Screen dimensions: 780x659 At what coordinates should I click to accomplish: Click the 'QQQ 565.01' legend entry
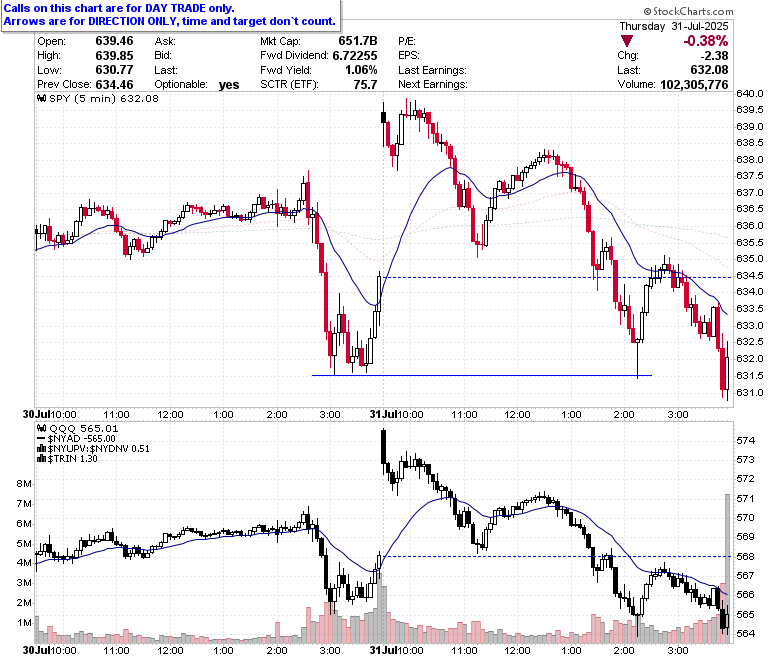[x=84, y=428]
